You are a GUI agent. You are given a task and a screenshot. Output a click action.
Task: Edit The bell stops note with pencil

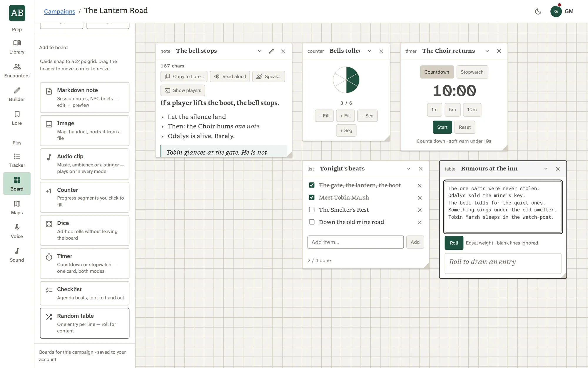pyautogui.click(x=271, y=51)
